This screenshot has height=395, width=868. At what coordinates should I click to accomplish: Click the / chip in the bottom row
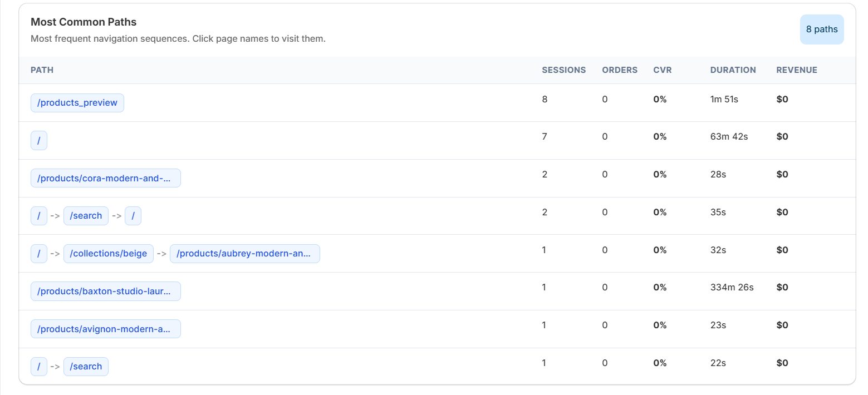pos(38,367)
